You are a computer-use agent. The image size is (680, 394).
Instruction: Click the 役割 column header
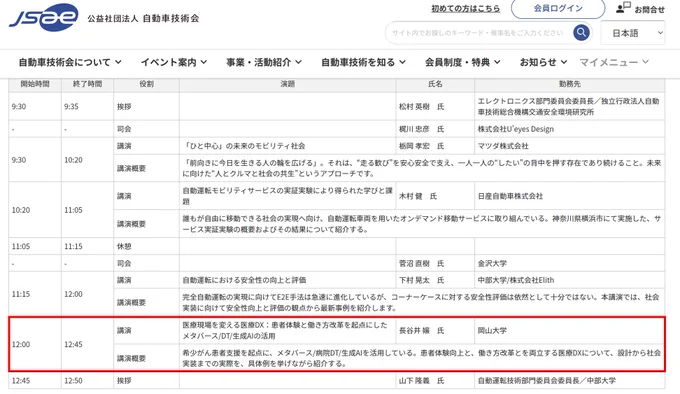[x=147, y=84]
